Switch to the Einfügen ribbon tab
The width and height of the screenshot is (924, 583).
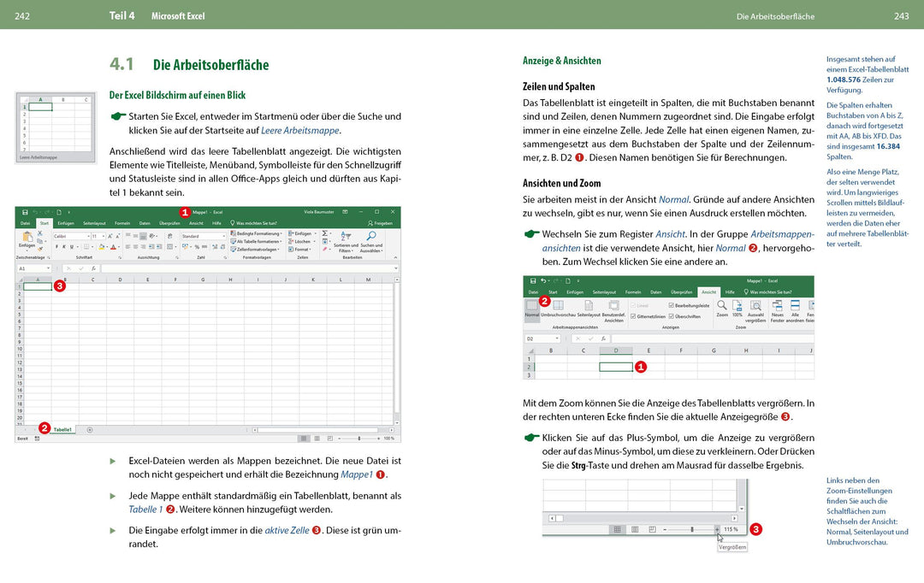67,222
